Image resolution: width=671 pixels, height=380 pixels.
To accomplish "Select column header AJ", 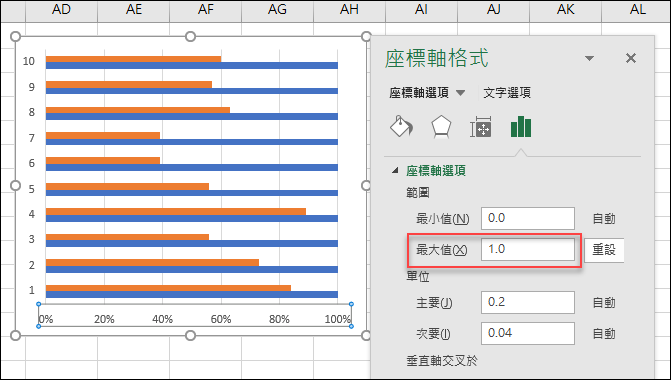I will tap(493, 10).
